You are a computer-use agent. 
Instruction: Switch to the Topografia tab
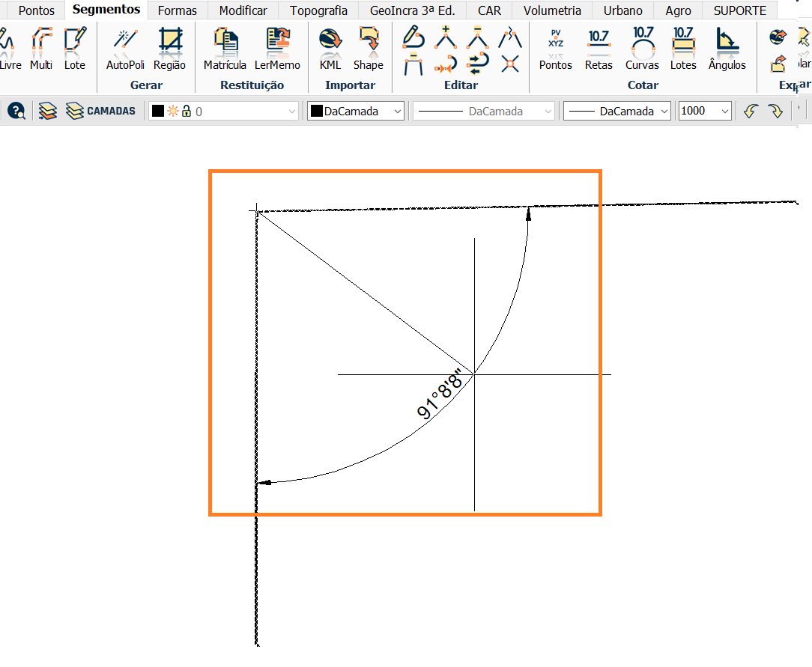point(318,10)
